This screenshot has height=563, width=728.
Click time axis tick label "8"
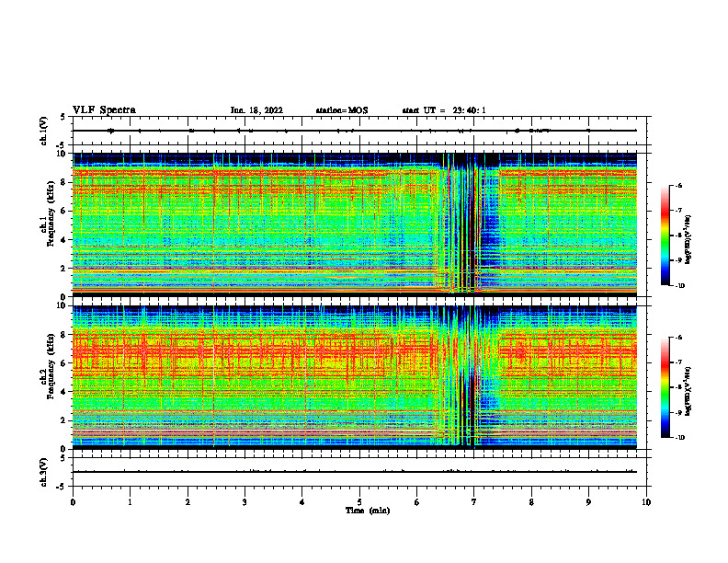pos(531,502)
